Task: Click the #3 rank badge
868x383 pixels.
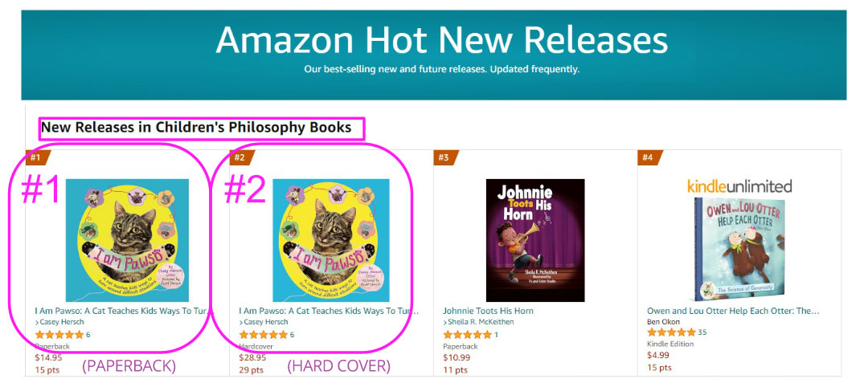Action: (444, 157)
